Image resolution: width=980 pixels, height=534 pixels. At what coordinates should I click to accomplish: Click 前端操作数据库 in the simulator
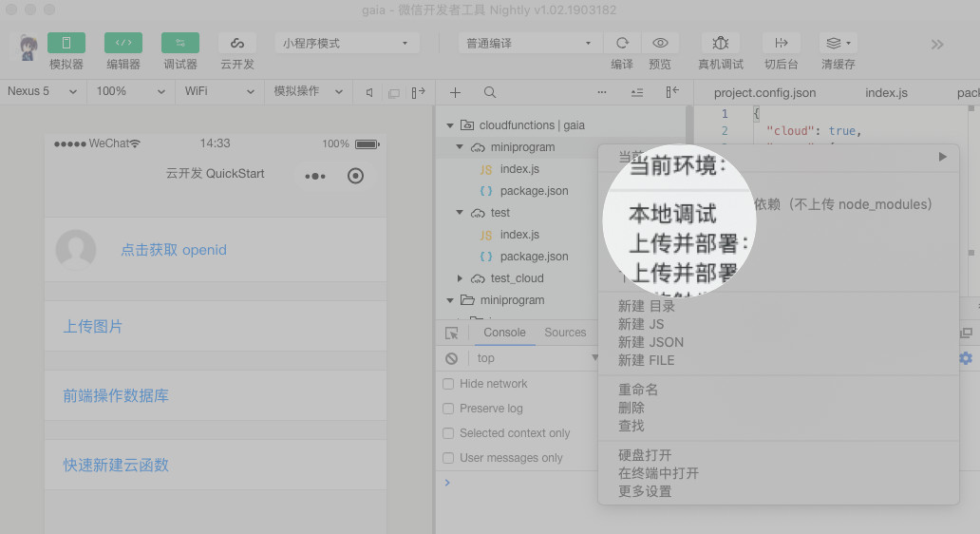tap(116, 396)
